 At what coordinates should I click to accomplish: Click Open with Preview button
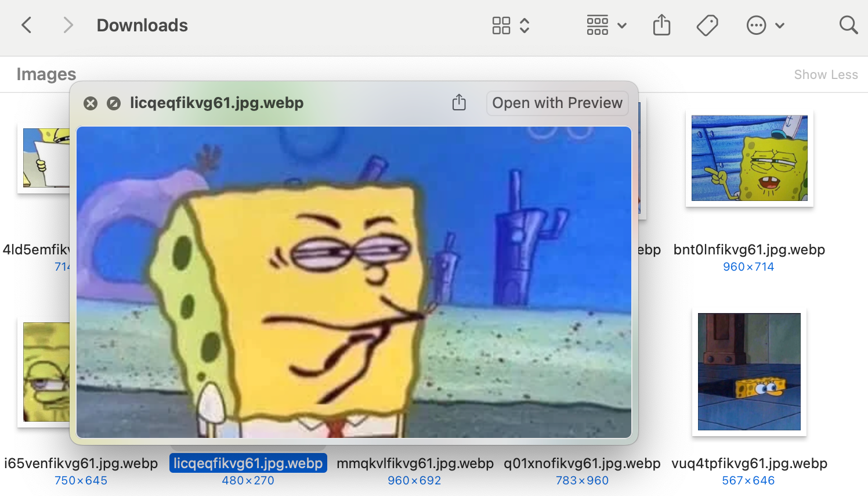point(557,103)
